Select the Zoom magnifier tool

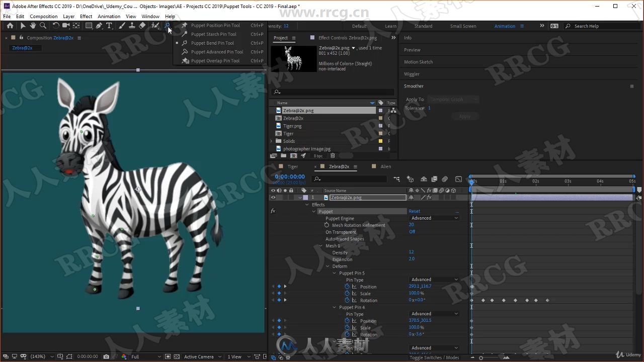tap(43, 26)
